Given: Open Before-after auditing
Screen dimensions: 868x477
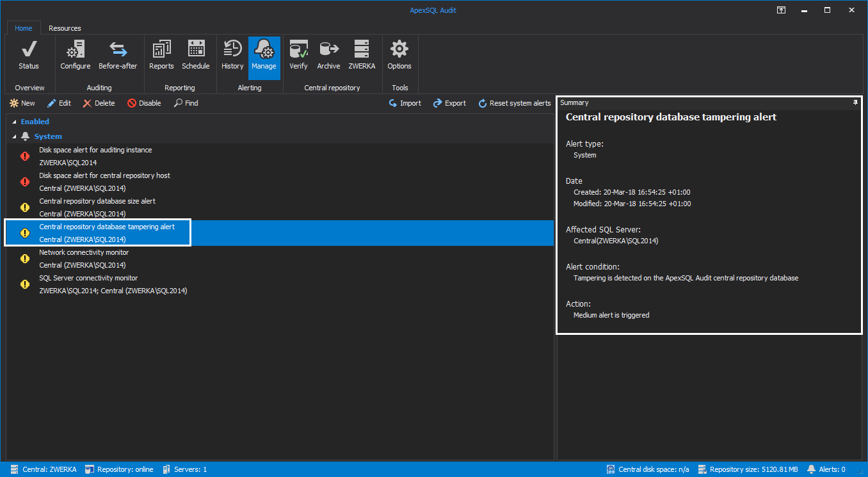Looking at the screenshot, I should 118,56.
